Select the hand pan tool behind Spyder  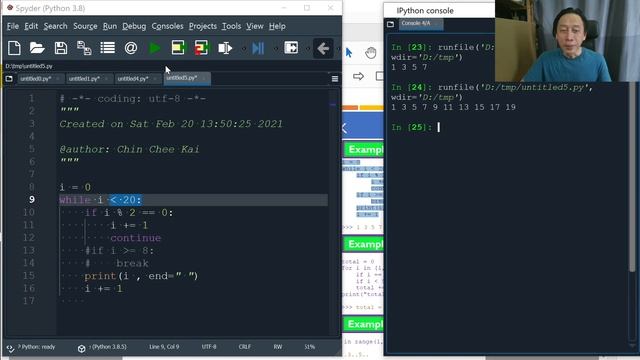[371, 53]
